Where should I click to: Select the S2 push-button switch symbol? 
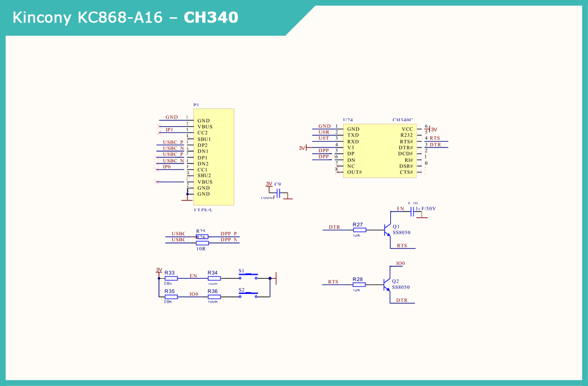point(248,295)
